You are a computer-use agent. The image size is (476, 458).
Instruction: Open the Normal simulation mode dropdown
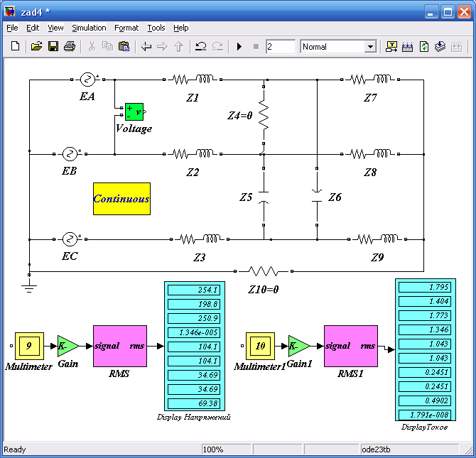[370, 47]
